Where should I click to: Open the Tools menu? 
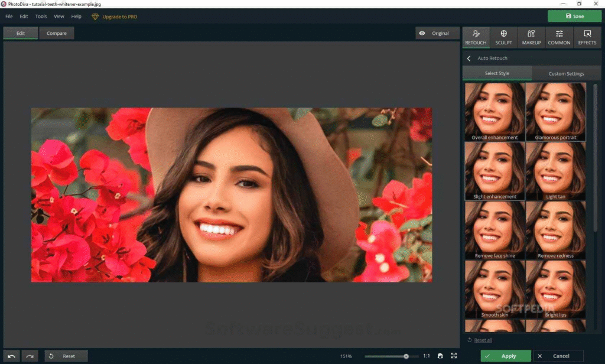pos(41,17)
